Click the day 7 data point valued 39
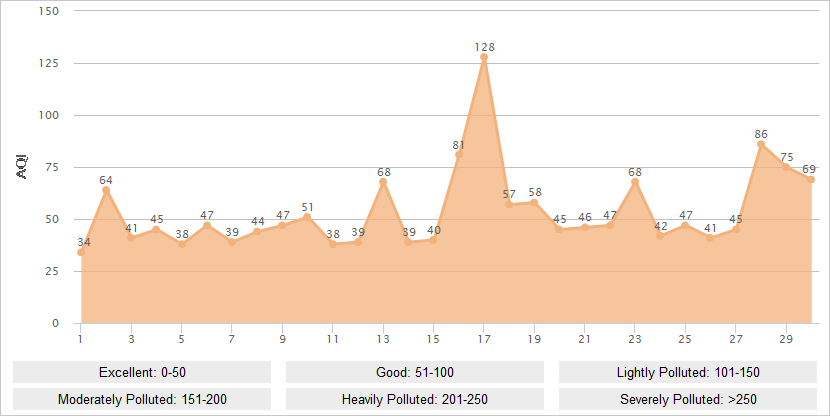 pos(232,242)
